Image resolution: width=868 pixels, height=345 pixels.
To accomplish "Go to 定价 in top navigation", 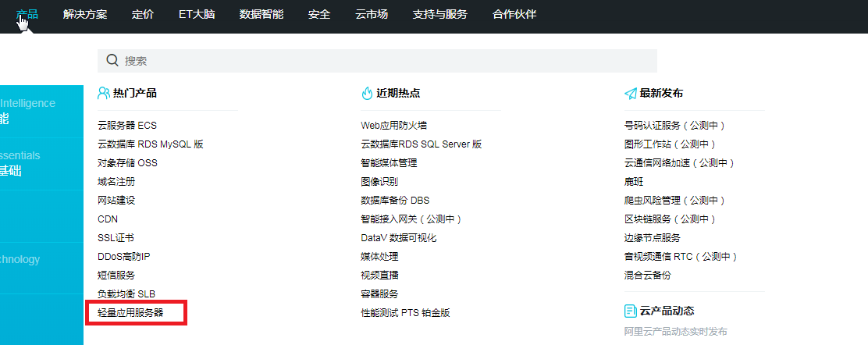I will pyautogui.click(x=143, y=14).
